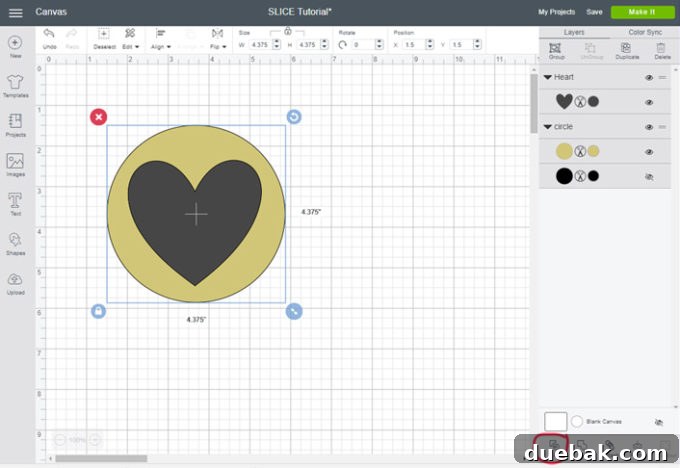Toggle visibility of the circle group

(649, 127)
